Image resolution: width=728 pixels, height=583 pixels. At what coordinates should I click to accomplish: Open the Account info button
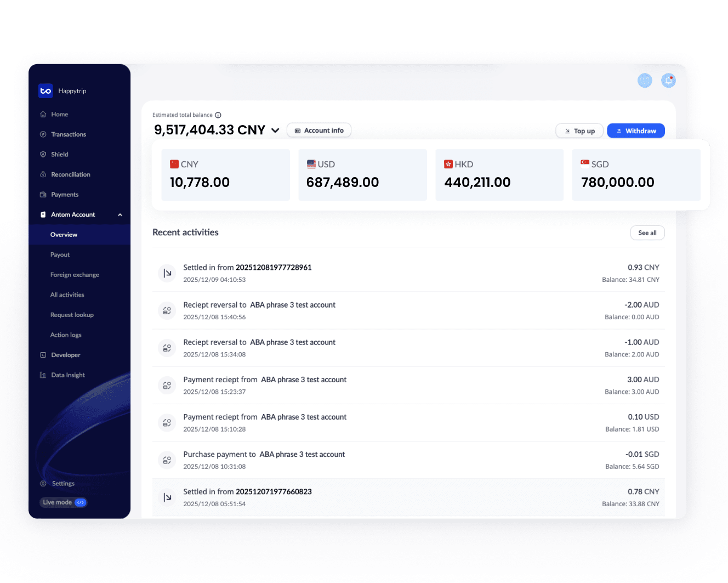(x=318, y=131)
